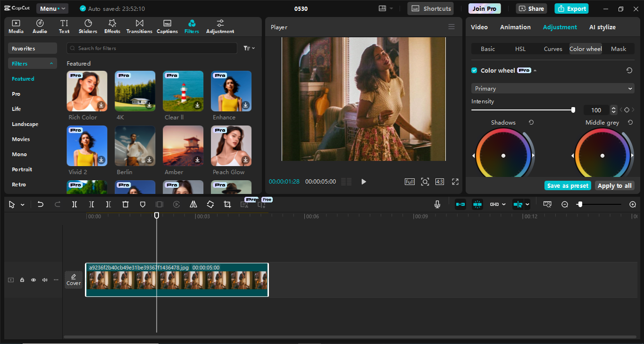The height and width of the screenshot is (344, 644).
Task: Select the Split tool in the toolbar
Action: 74,204
